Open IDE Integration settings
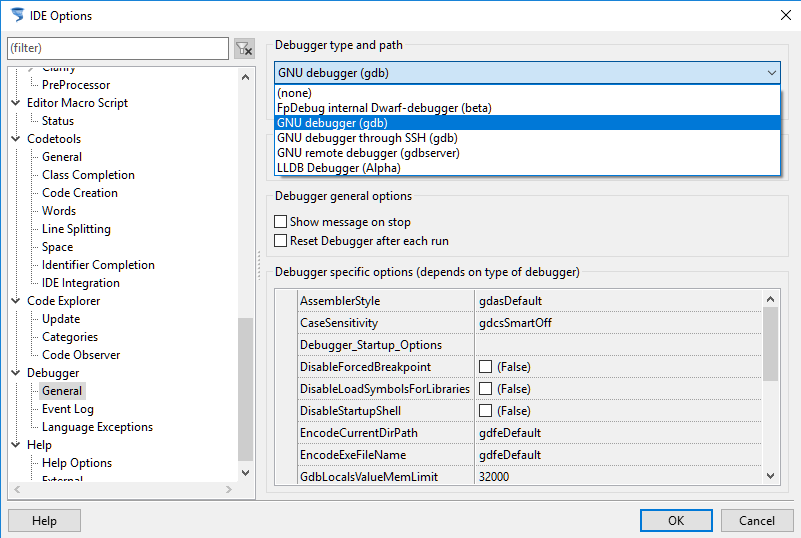This screenshot has height=538, width=801. [x=81, y=283]
